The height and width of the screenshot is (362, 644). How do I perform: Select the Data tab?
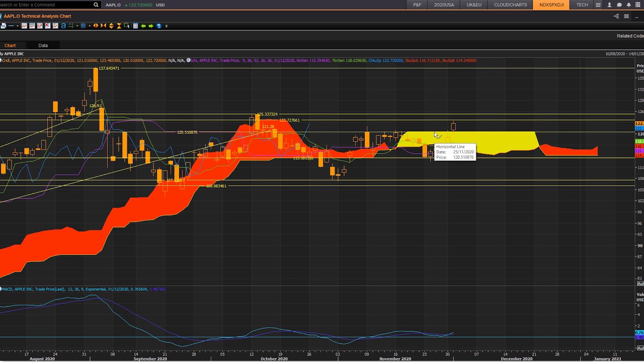(43, 45)
